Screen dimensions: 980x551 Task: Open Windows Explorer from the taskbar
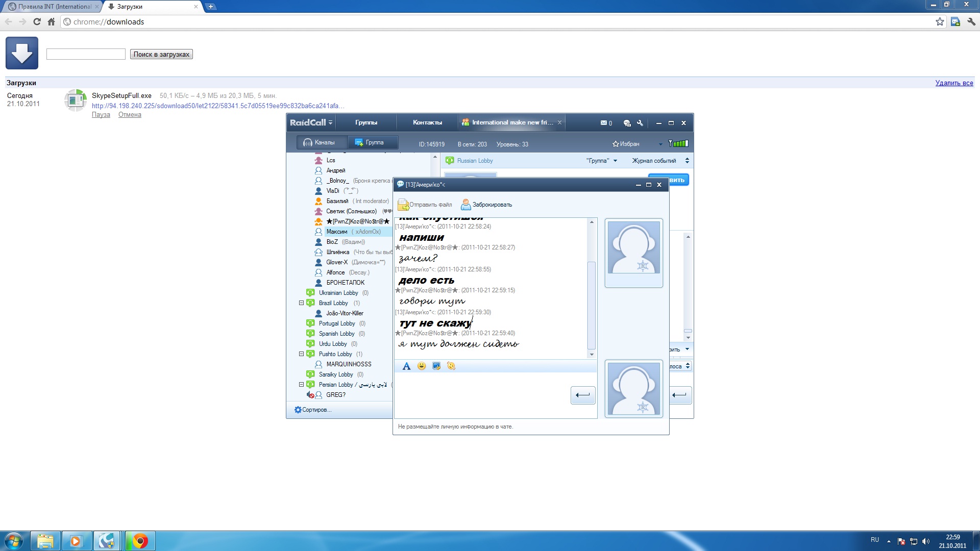click(x=45, y=541)
